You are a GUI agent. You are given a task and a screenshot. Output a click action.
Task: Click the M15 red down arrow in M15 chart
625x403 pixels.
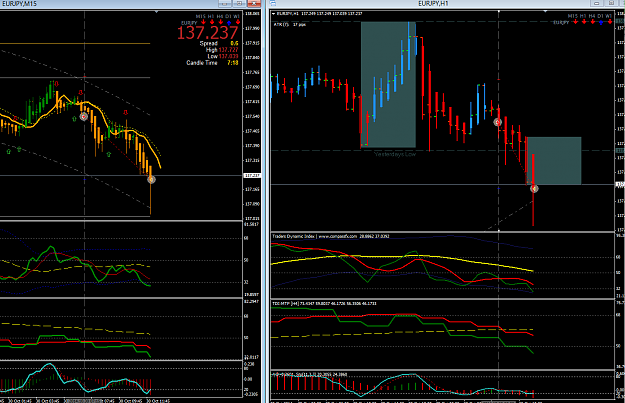click(203, 22)
